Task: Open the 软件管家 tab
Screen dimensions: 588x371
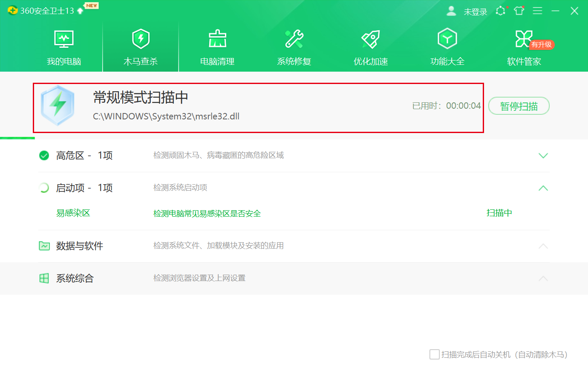Action: click(x=524, y=48)
